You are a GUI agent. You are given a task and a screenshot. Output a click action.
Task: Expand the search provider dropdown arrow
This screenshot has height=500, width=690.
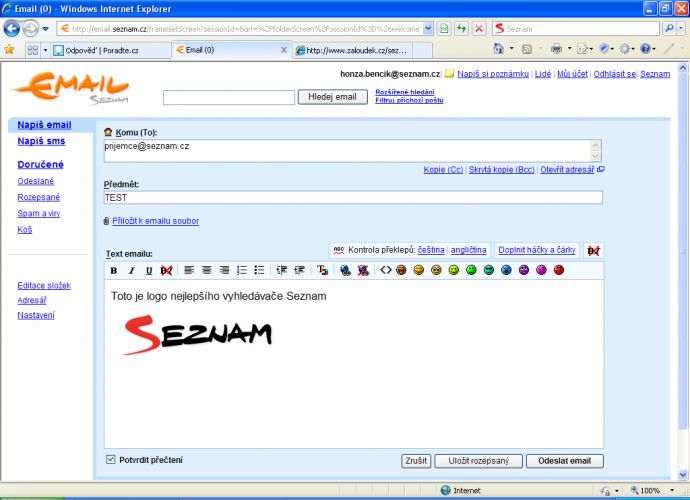pyautogui.click(x=680, y=29)
